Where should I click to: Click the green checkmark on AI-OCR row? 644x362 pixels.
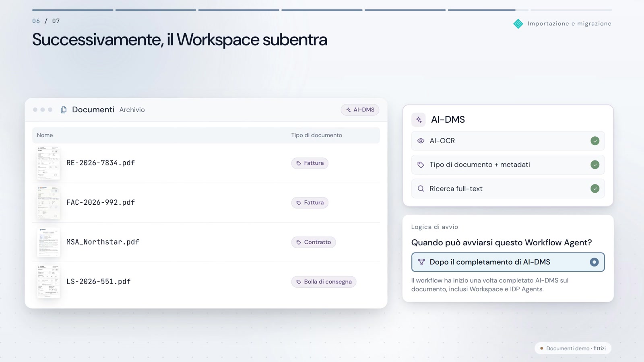595,141
